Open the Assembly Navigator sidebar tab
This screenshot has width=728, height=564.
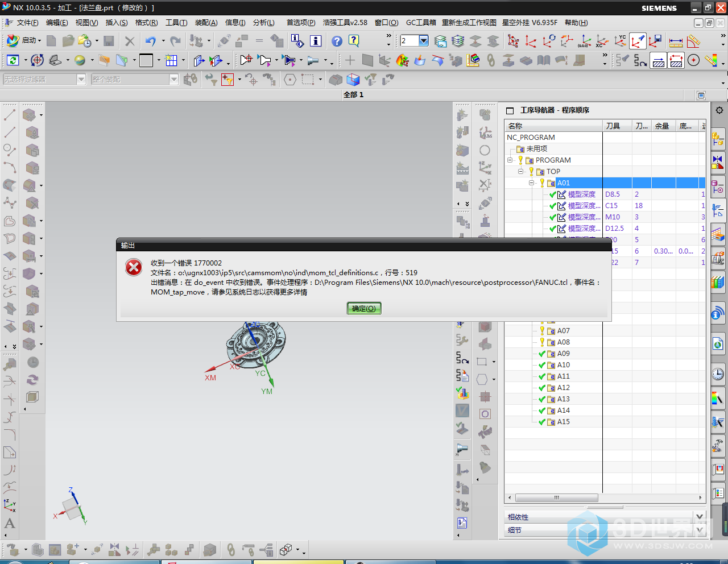tap(718, 138)
